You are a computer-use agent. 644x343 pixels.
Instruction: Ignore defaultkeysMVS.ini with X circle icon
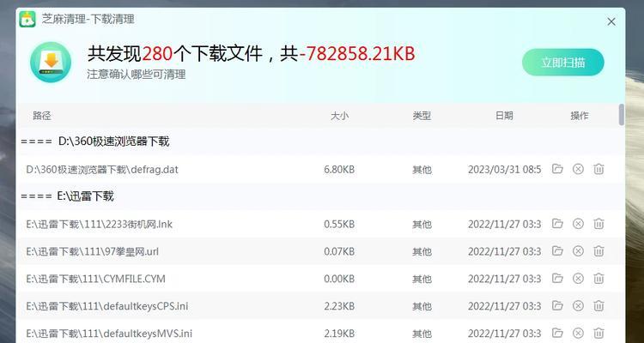click(x=578, y=333)
